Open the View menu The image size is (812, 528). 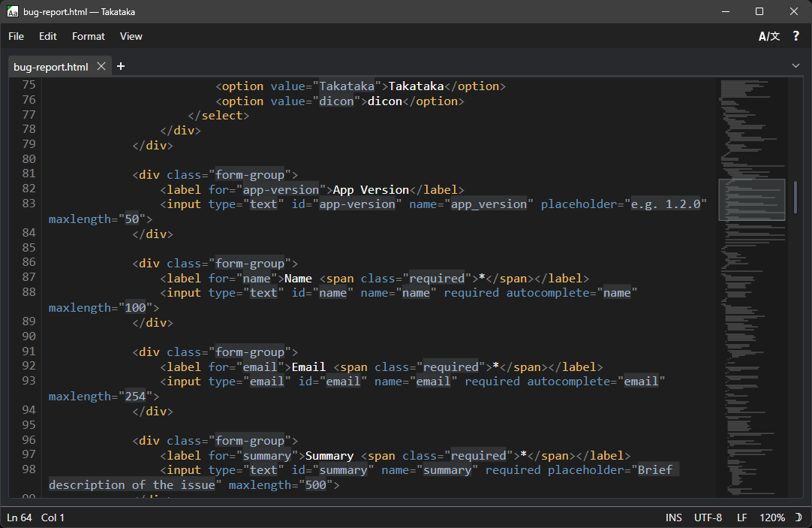pyautogui.click(x=131, y=36)
